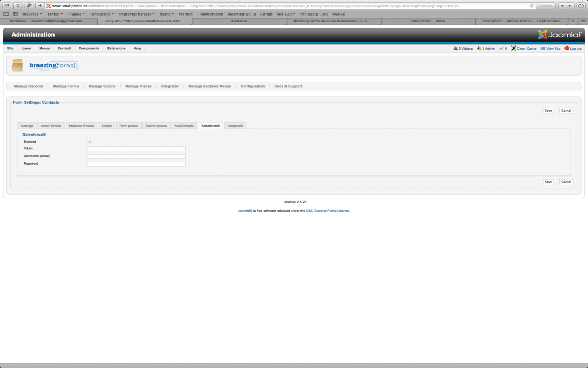Reload the page with the refresh icon
This screenshot has height=368, width=588.
pos(531,6)
